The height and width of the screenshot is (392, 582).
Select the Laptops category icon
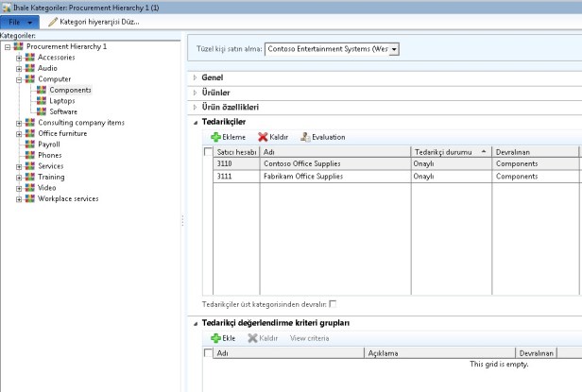pyautogui.click(x=42, y=100)
